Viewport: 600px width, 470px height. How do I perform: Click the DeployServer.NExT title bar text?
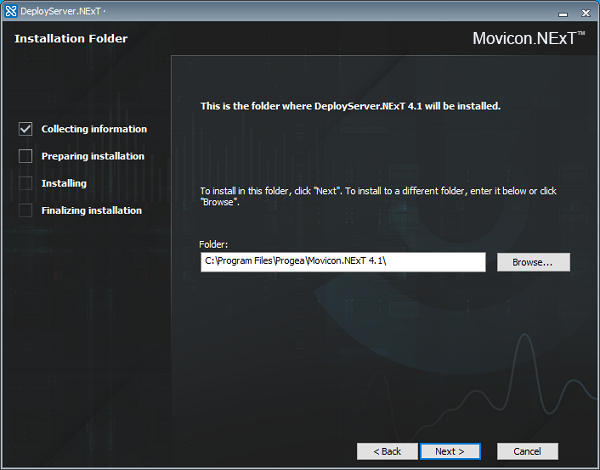click(61, 11)
